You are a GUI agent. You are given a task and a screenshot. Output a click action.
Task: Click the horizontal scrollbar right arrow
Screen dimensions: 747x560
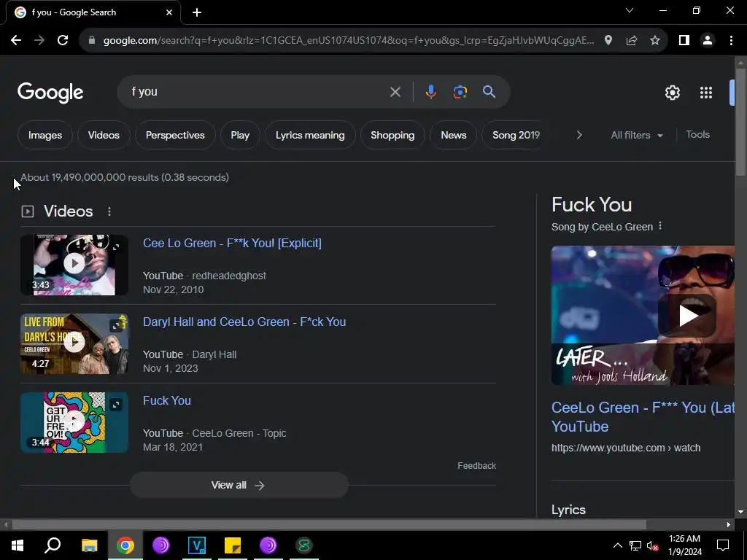[x=729, y=525]
